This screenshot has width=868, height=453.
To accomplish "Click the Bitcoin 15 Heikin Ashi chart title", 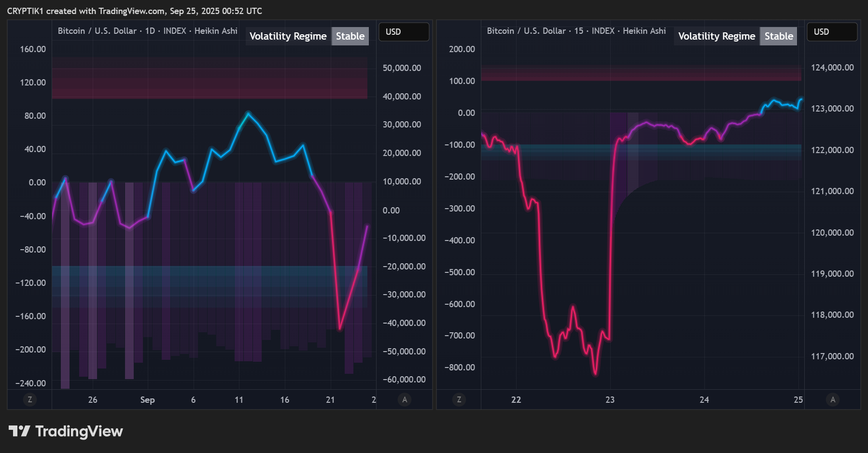I will point(576,31).
